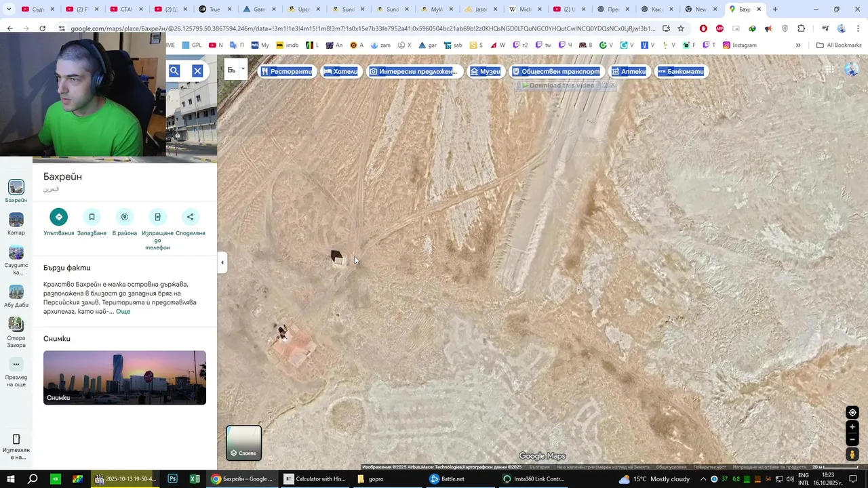Switch to the Garm browser tab
868x488 pixels.
254,9
